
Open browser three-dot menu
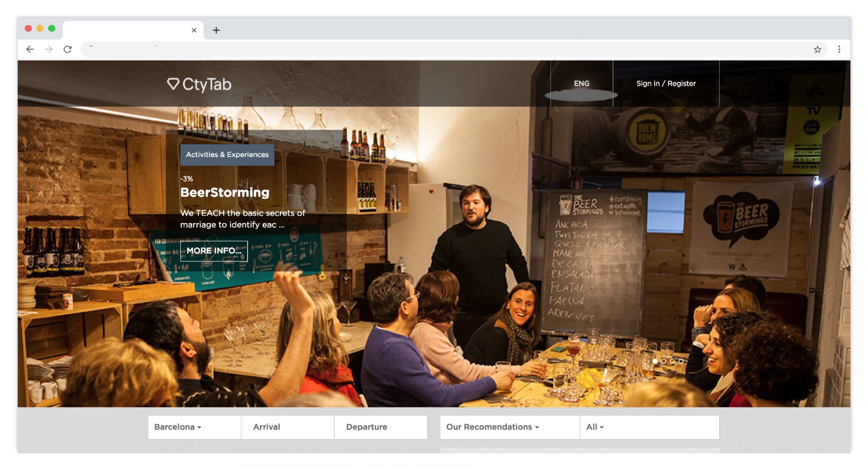point(839,49)
